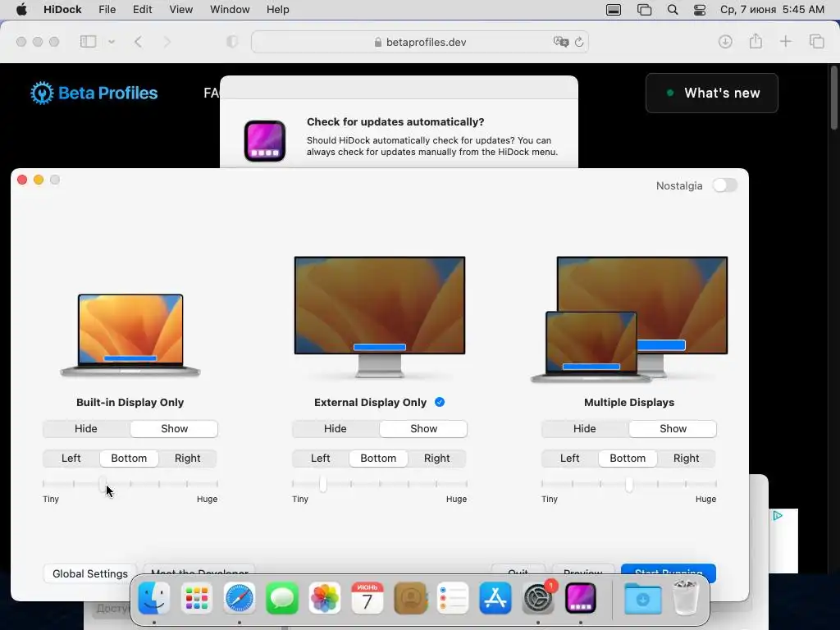Open the Window menu

click(x=230, y=10)
